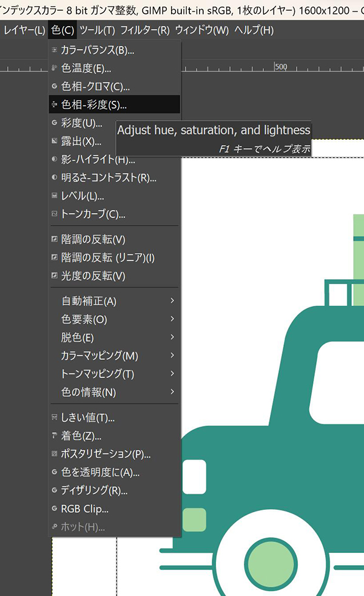Open 明るさ-コントラスト(R)... dialog entry
364x596 pixels.
tap(115, 177)
